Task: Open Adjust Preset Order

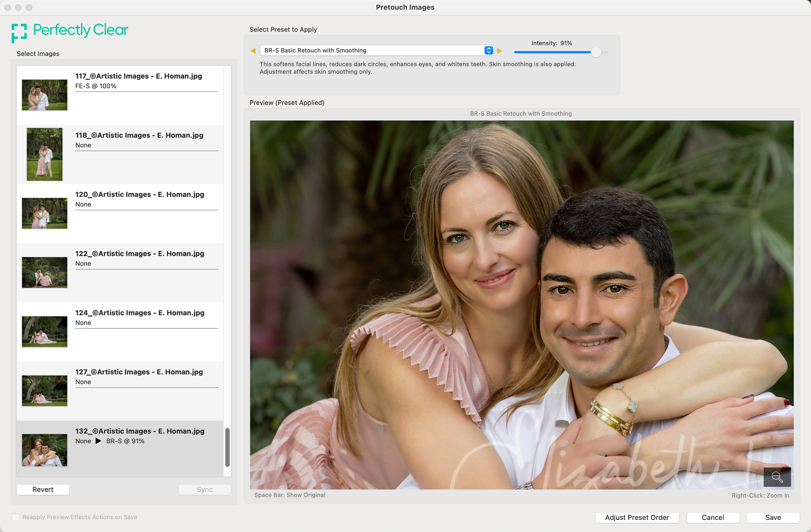Action: 637,517
